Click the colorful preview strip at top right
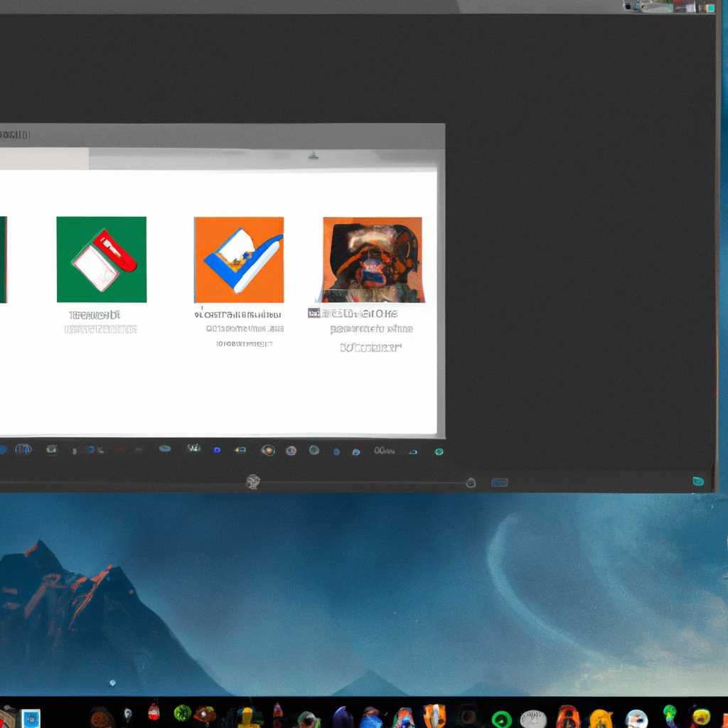Screen dimensions: 728x728 click(x=668, y=6)
